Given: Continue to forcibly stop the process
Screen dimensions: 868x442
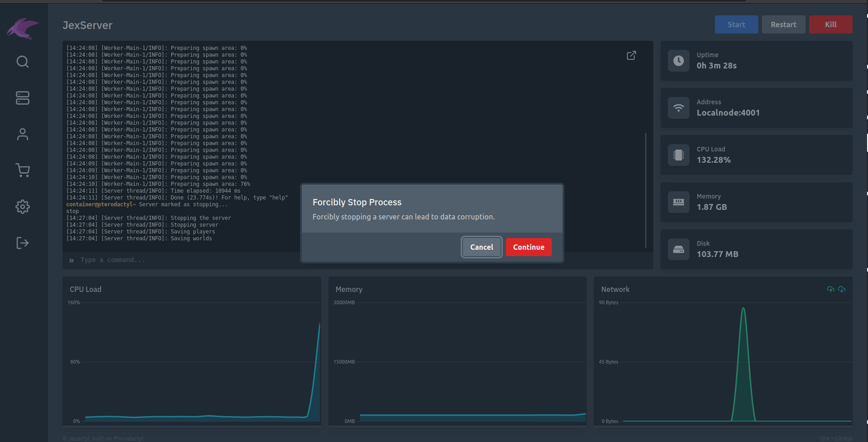Looking at the screenshot, I should (x=529, y=247).
